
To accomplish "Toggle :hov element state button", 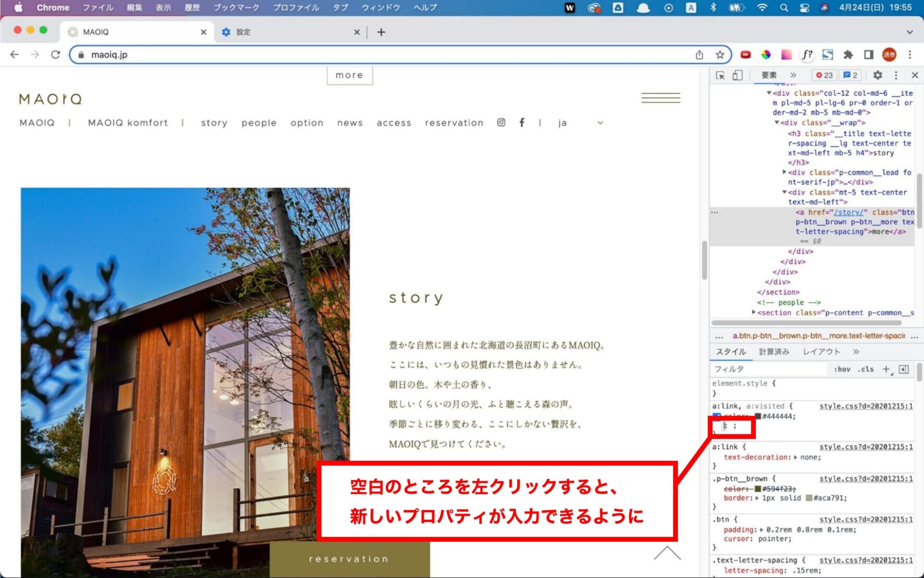I will click(842, 369).
